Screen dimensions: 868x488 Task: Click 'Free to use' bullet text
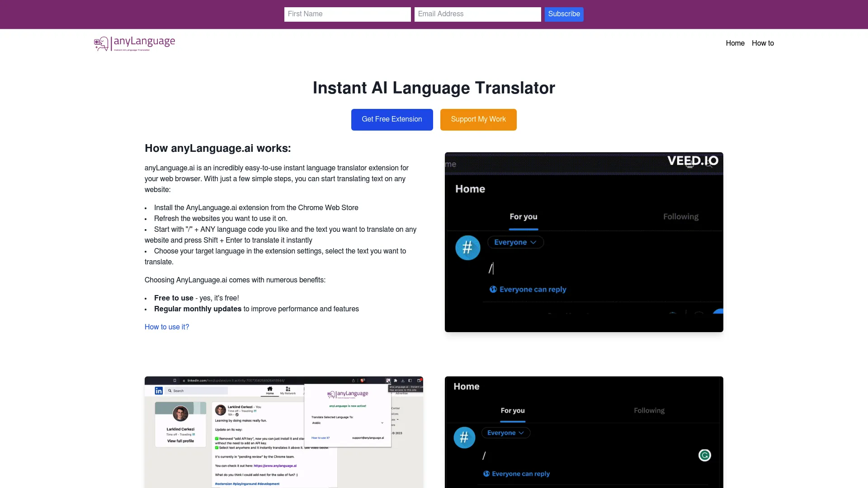[x=174, y=298]
